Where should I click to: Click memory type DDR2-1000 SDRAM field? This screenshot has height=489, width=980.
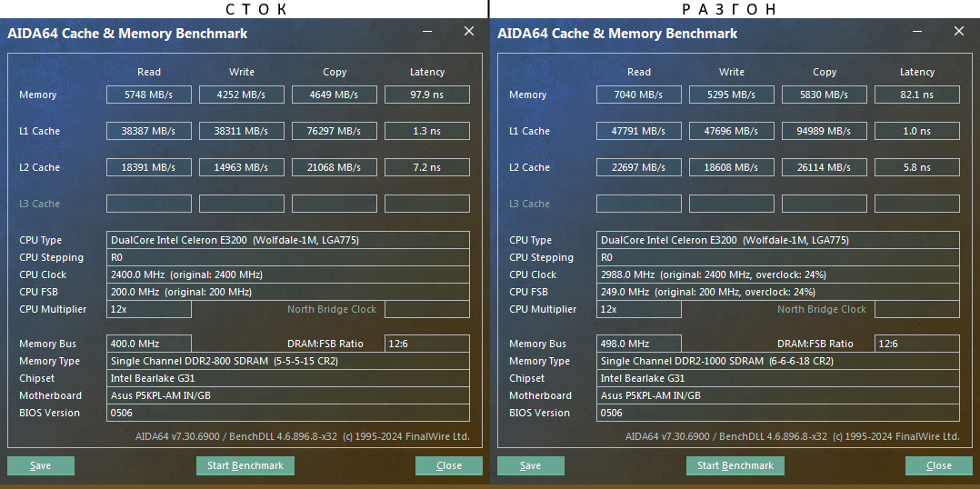pos(778,361)
